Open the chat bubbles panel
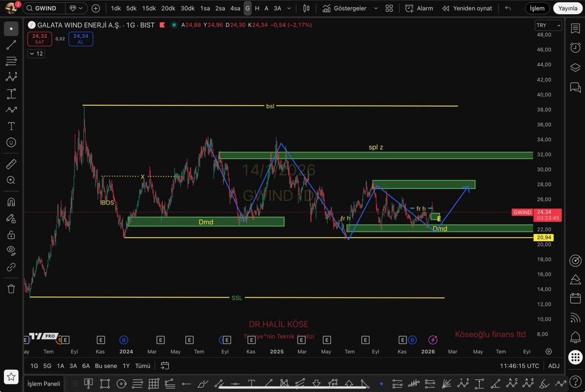The height and width of the screenshot is (392, 585). tap(575, 88)
